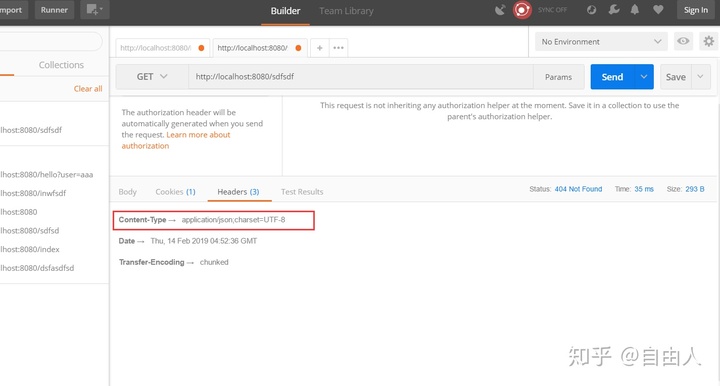
Task: Add a new request tab with plus
Action: coord(320,48)
